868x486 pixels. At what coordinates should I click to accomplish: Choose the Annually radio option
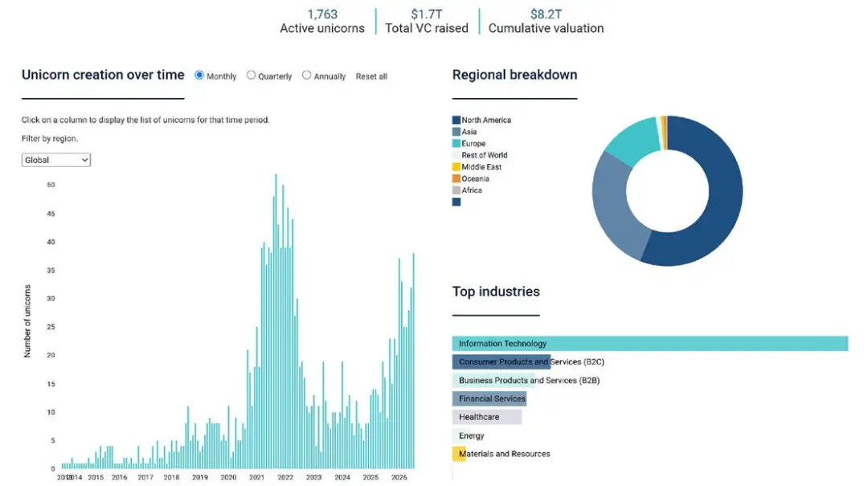[x=307, y=76]
